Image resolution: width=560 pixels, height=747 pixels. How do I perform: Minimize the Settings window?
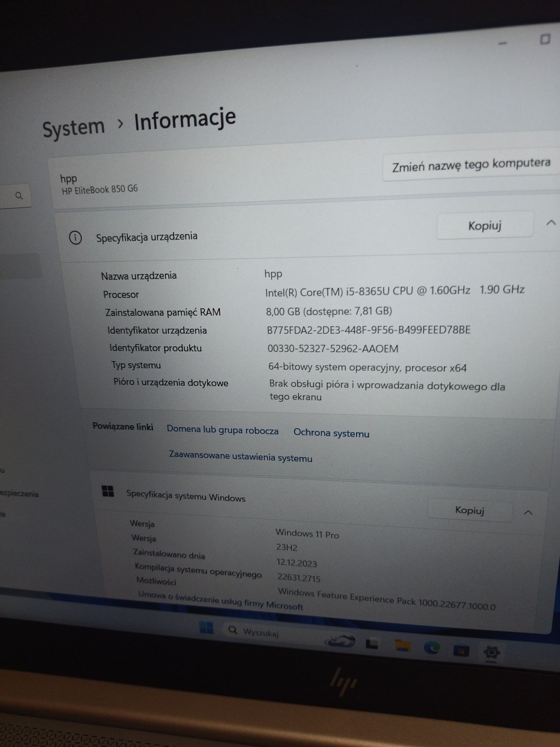tap(503, 43)
